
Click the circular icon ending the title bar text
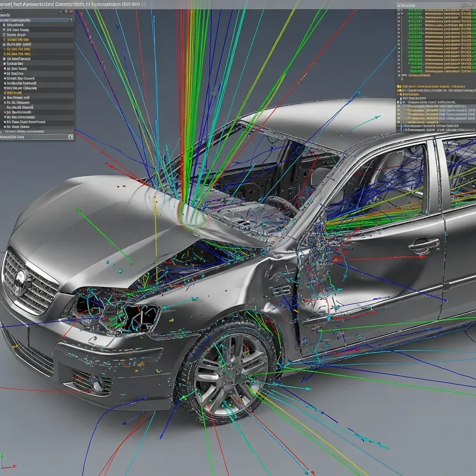pyautogui.click(x=143, y=4)
